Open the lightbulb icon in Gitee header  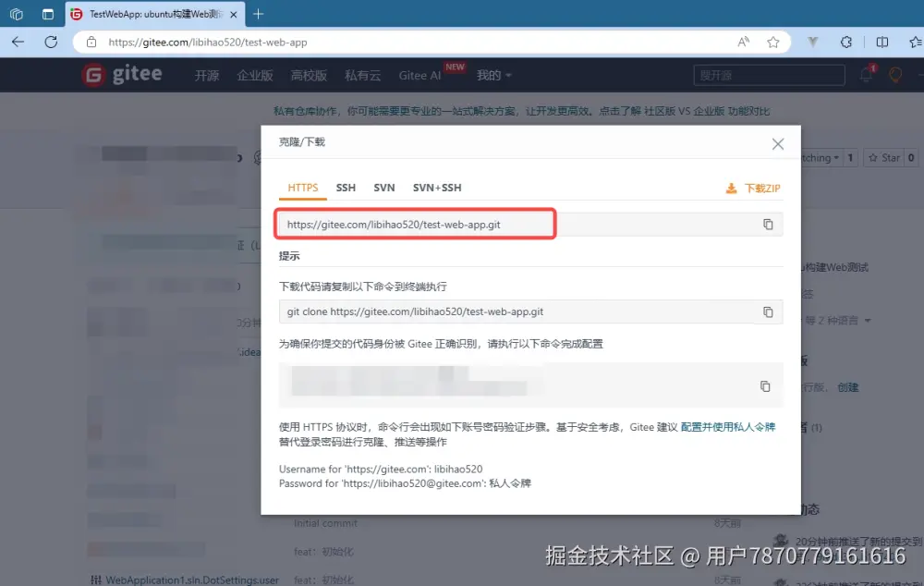895,75
